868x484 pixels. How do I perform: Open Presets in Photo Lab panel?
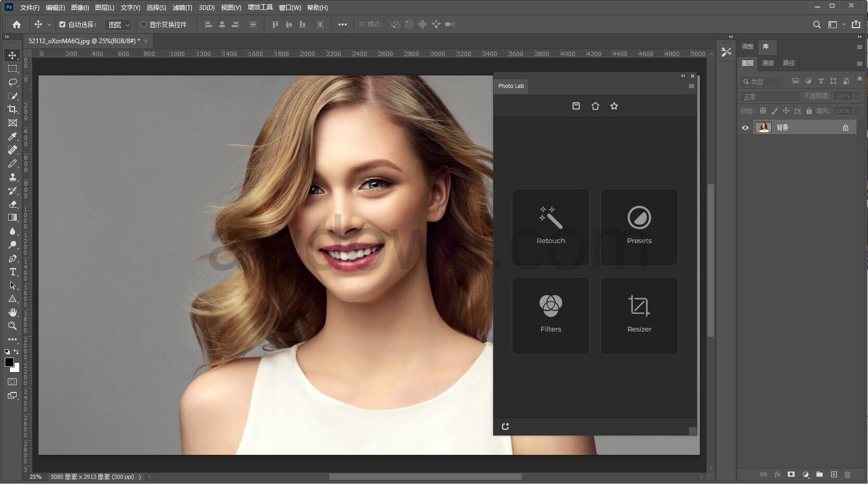coord(639,227)
